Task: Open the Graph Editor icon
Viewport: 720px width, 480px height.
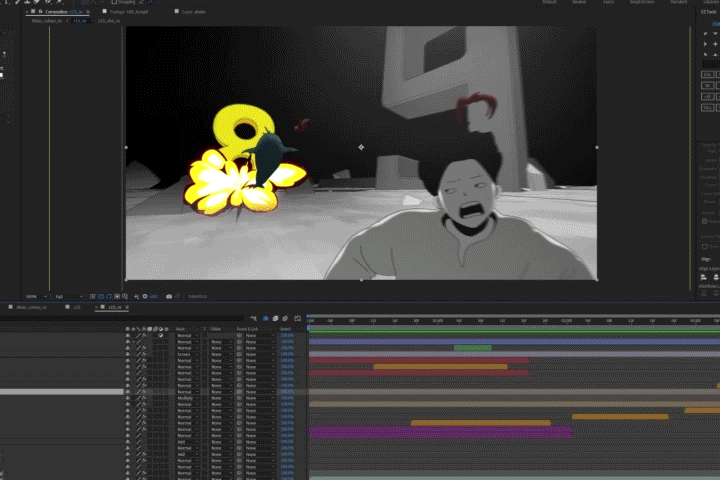Action: (298, 318)
